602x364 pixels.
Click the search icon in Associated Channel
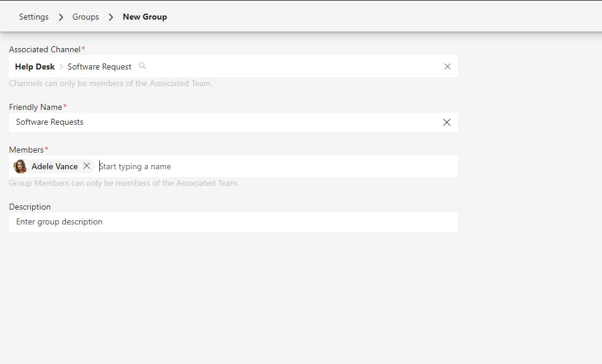click(x=142, y=66)
